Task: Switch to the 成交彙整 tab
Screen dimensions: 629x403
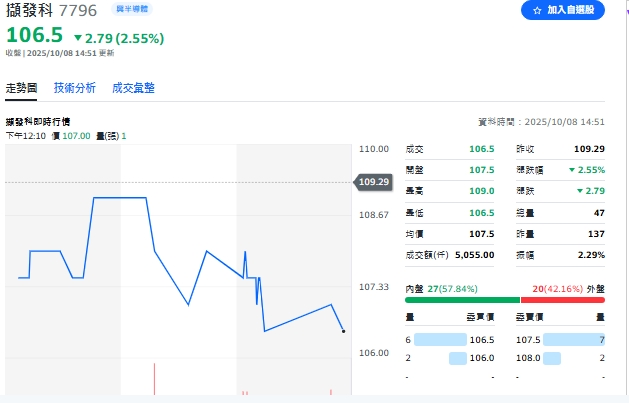Action: (134, 88)
